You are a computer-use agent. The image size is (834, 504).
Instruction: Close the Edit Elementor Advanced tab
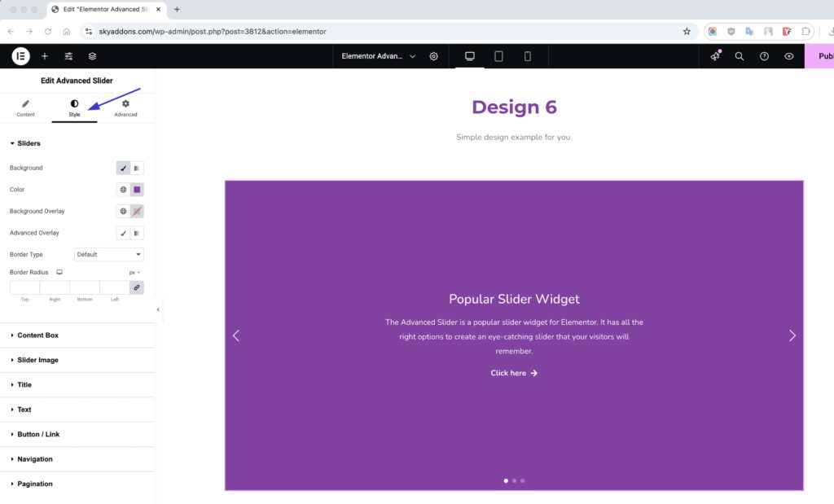point(159,9)
